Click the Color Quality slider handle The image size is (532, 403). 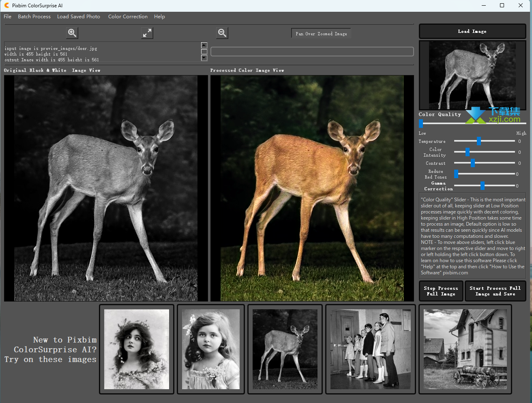coord(421,123)
